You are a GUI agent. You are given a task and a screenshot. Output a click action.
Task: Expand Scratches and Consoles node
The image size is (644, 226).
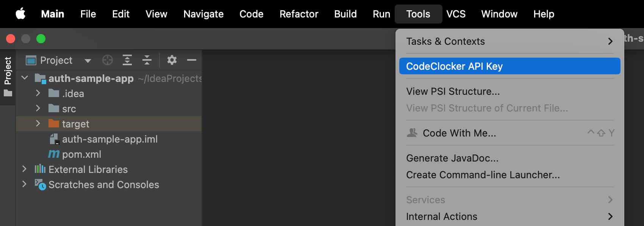pos(24,184)
